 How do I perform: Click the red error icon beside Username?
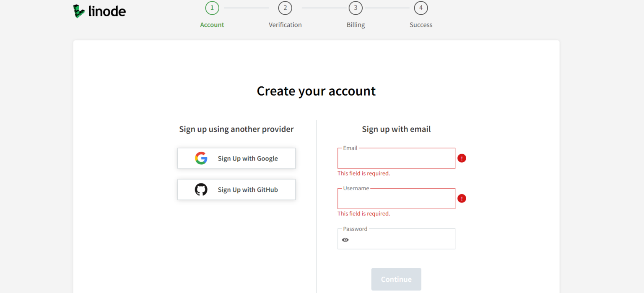[x=462, y=198]
